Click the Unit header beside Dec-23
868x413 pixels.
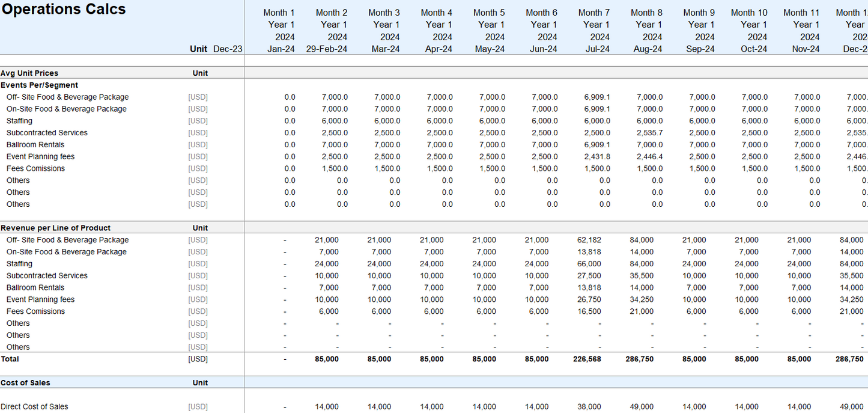pyautogui.click(x=198, y=49)
